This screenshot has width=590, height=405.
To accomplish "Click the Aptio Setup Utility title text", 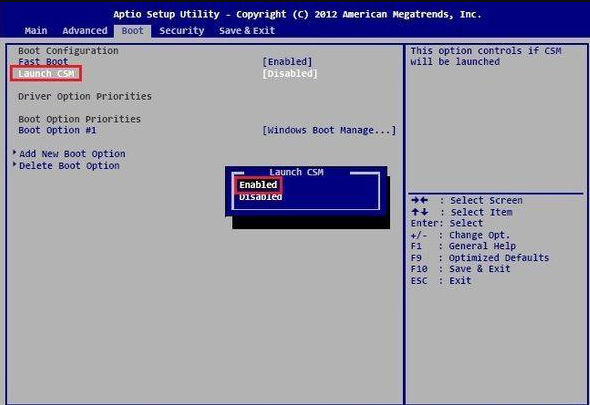I will click(297, 14).
